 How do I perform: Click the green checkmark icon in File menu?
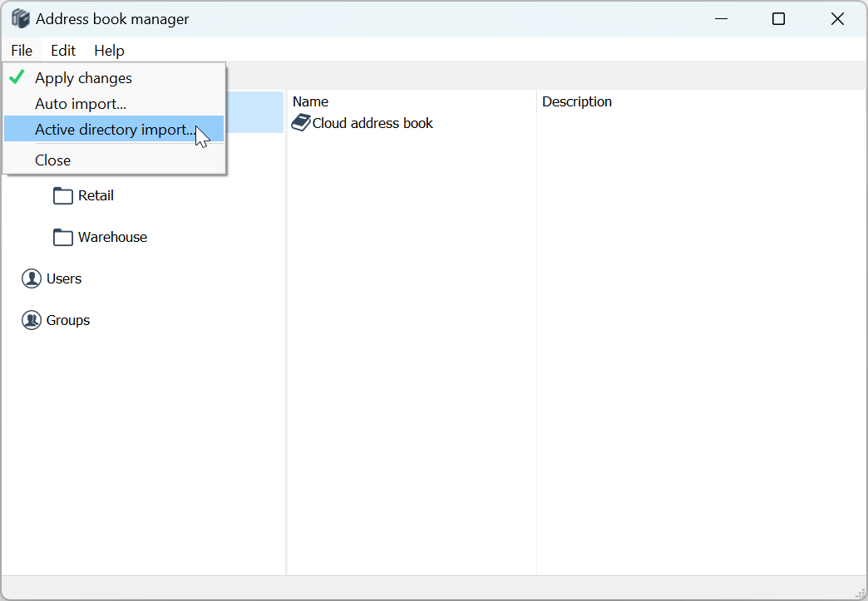(17, 78)
